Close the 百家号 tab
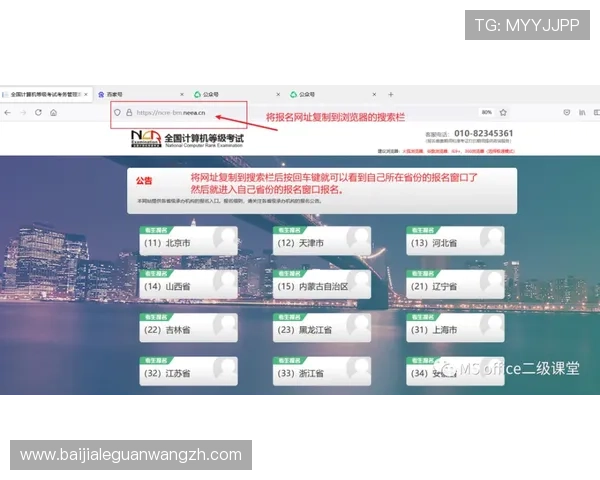The width and height of the screenshot is (600, 480). pyautogui.click(x=182, y=95)
